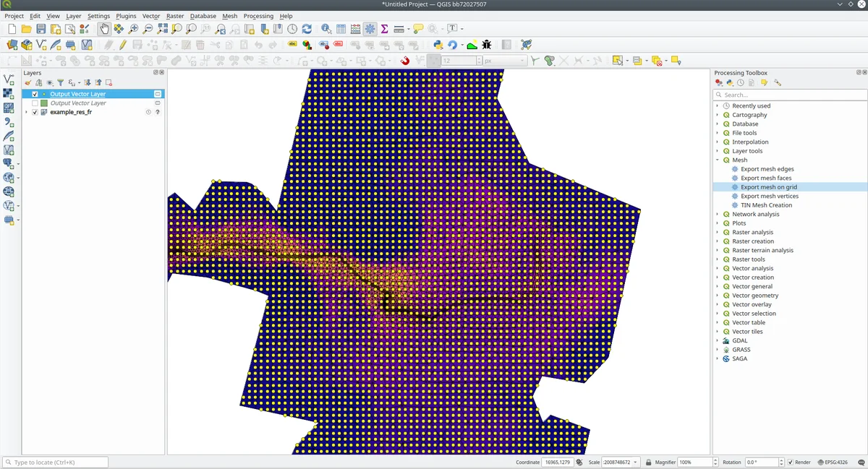Click the EPSG:4326 CRS button
This screenshot has width=868, height=469.
pos(833,462)
